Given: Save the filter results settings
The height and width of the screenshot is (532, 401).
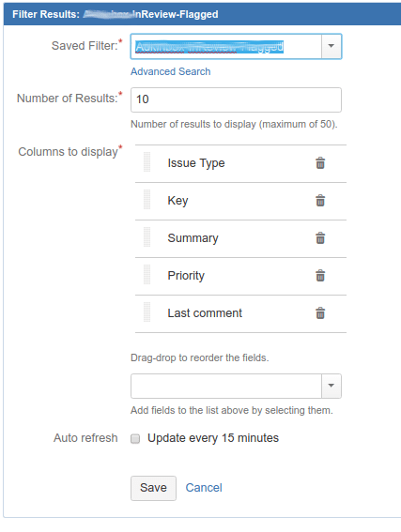Looking at the screenshot, I should click(x=153, y=488).
